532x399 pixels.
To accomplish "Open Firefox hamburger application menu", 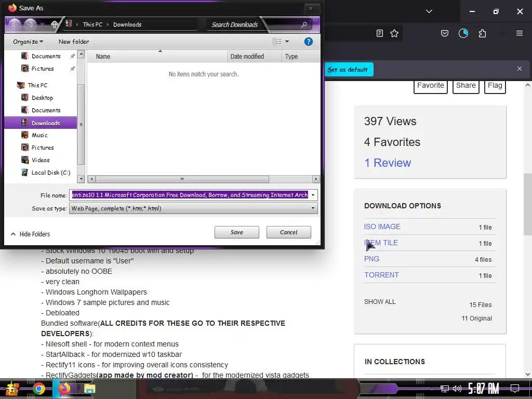I will click(520, 33).
